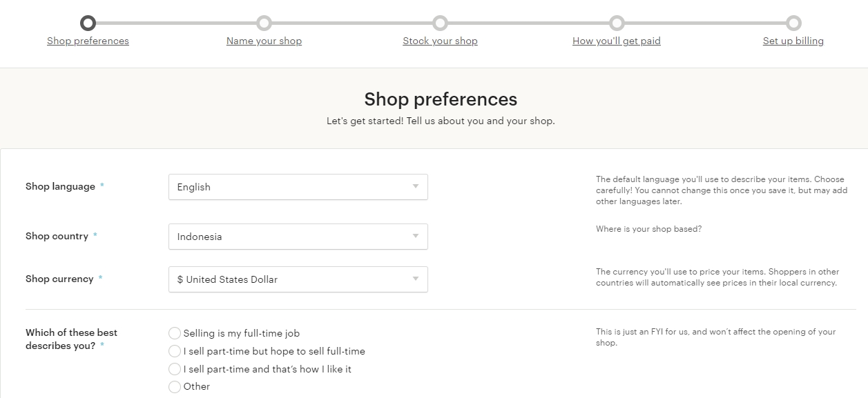Select "Selling is my full-time job" option

pos(175,333)
